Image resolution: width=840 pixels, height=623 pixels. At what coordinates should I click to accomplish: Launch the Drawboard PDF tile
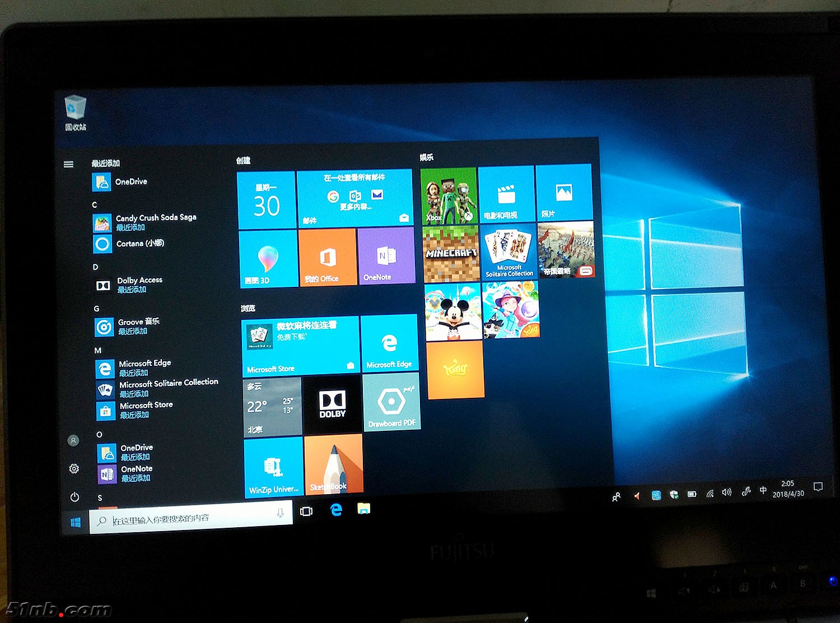(391, 402)
